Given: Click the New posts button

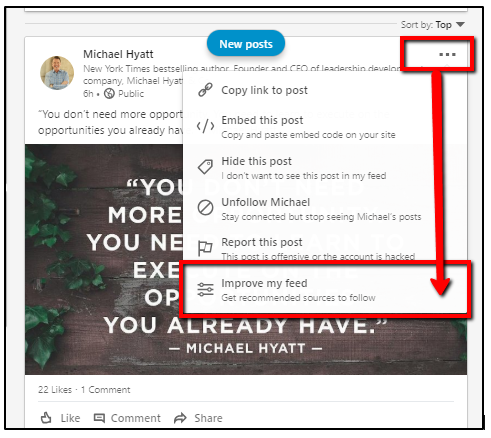Looking at the screenshot, I should (x=246, y=44).
